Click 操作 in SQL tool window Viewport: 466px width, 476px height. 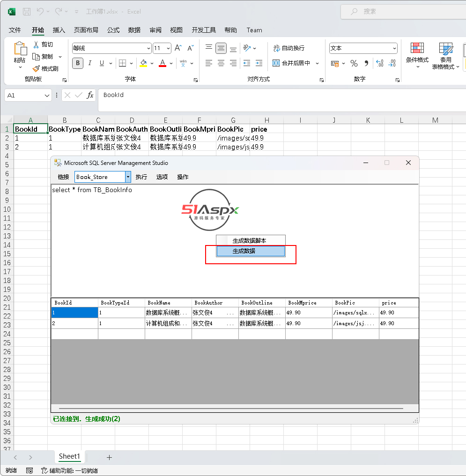[183, 177]
